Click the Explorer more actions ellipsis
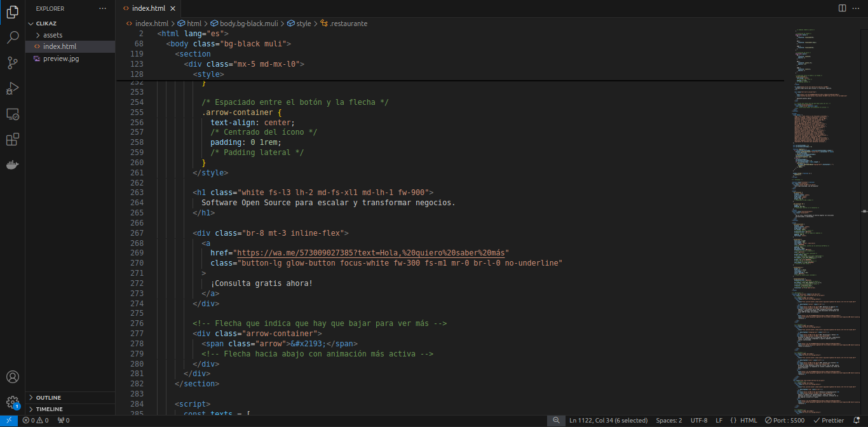The width and height of the screenshot is (868, 427). [103, 8]
